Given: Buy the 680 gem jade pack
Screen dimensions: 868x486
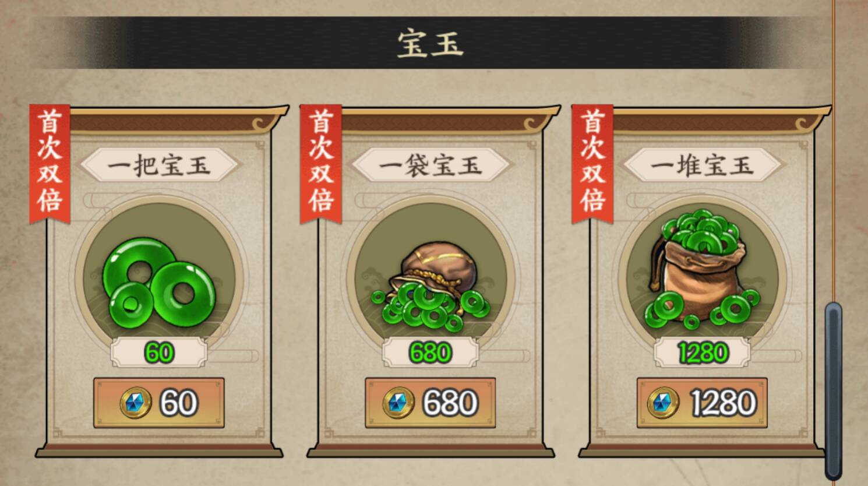Looking at the screenshot, I should 431,403.
